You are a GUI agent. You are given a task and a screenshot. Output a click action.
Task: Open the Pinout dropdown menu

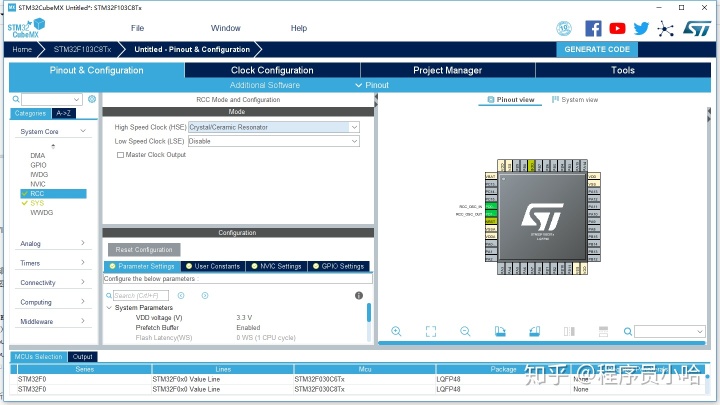point(372,85)
